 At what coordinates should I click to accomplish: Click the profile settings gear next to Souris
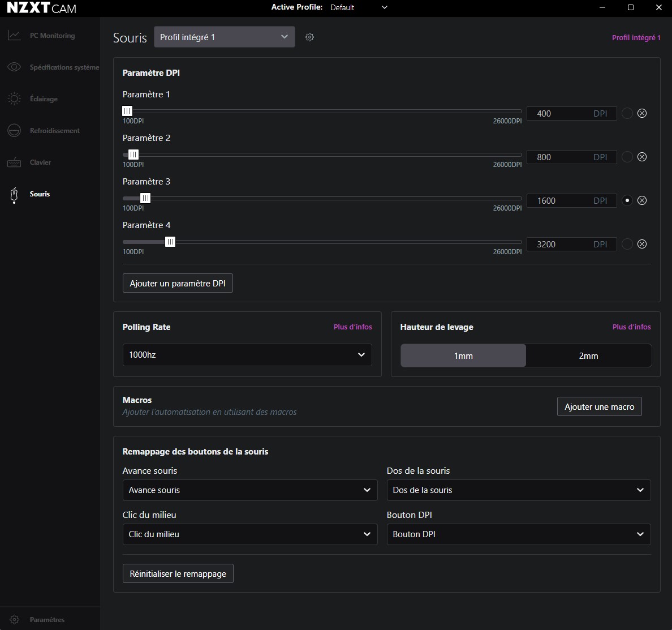[x=309, y=37]
